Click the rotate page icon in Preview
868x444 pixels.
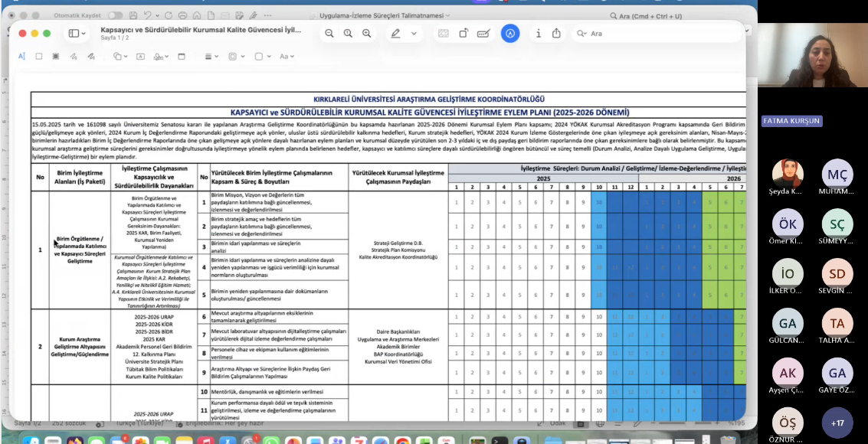click(x=464, y=34)
